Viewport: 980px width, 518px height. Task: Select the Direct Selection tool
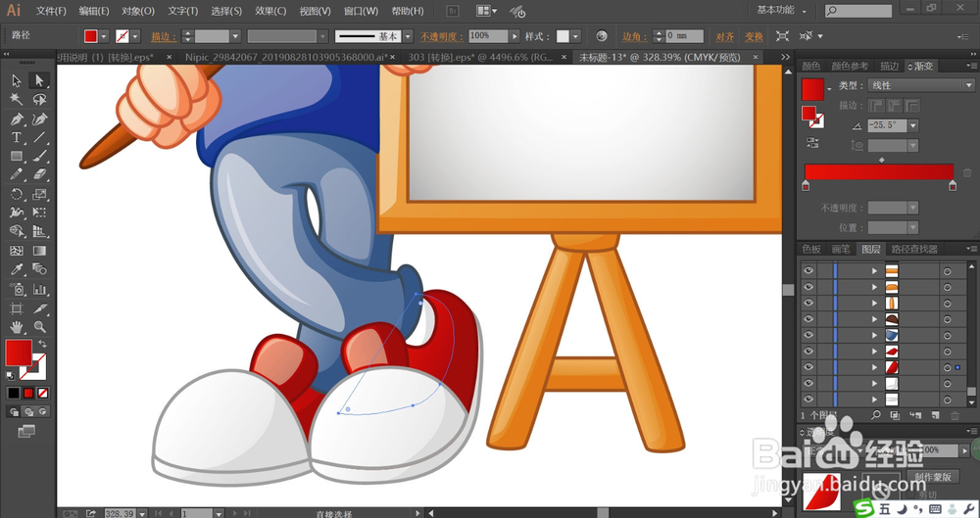(39, 80)
